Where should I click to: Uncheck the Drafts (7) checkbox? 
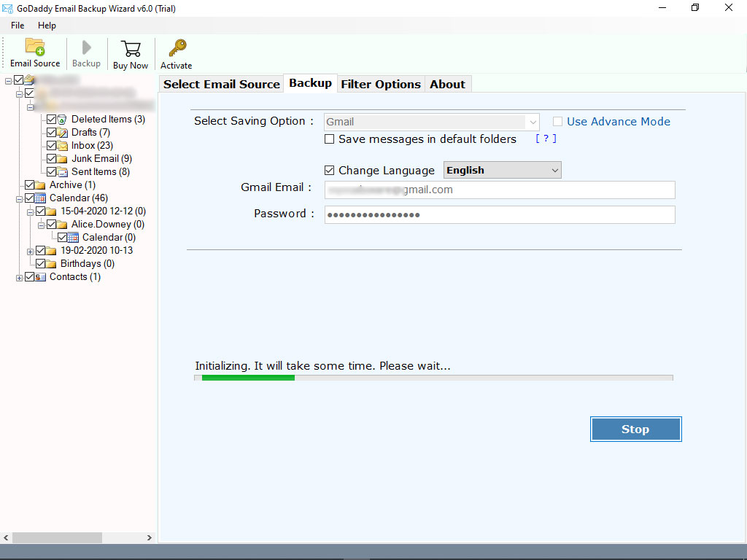pyautogui.click(x=52, y=133)
